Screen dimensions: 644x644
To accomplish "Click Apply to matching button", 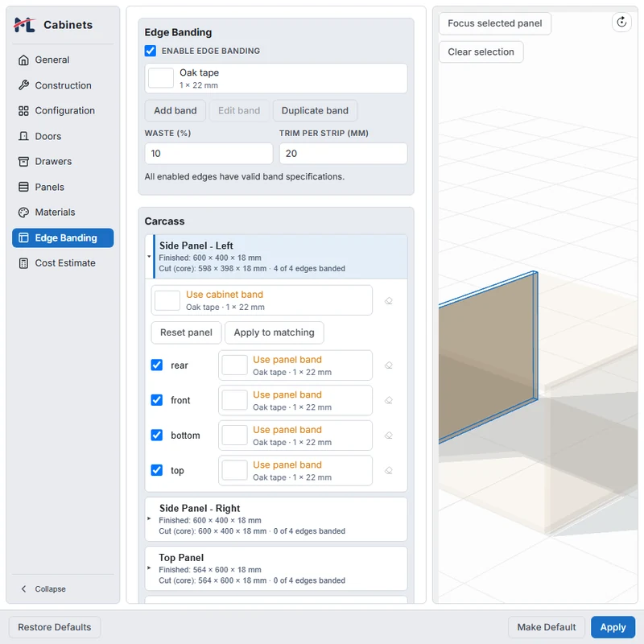I will (x=275, y=332).
